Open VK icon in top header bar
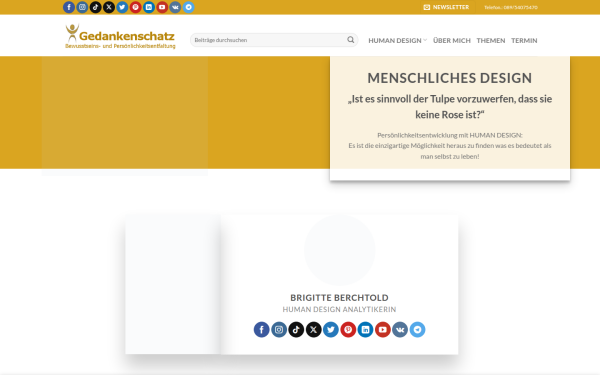The width and height of the screenshot is (600, 375). [x=175, y=7]
